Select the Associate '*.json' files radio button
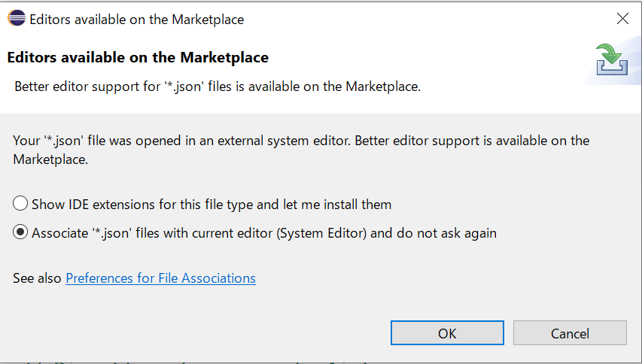The width and height of the screenshot is (642, 364). pos(20,232)
